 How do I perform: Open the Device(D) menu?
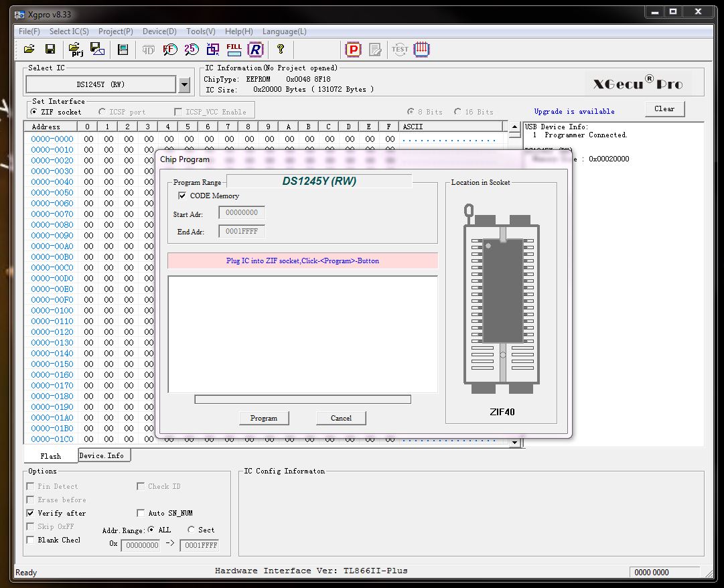point(160,31)
